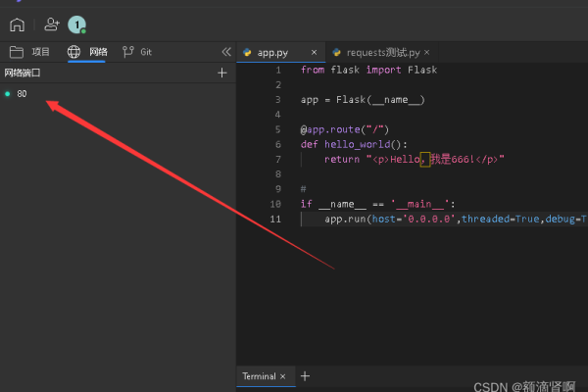Select port 80 in the list
588x392 pixels.
[x=22, y=94]
